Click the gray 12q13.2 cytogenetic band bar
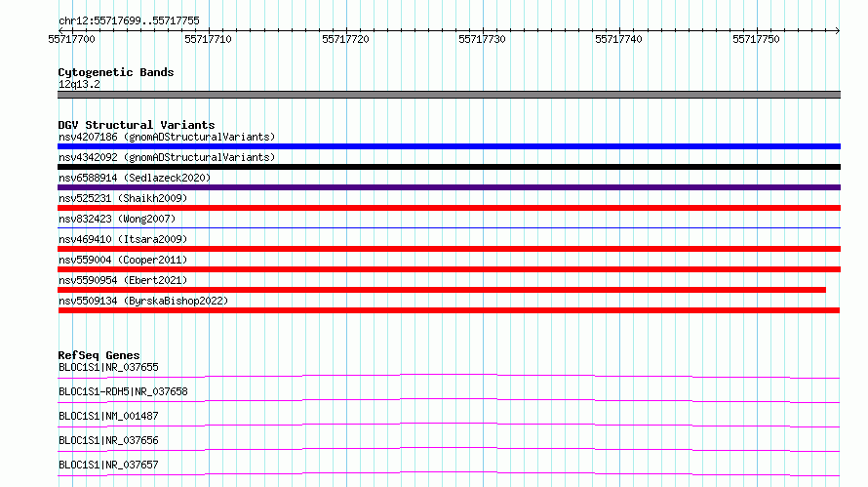 (449, 95)
